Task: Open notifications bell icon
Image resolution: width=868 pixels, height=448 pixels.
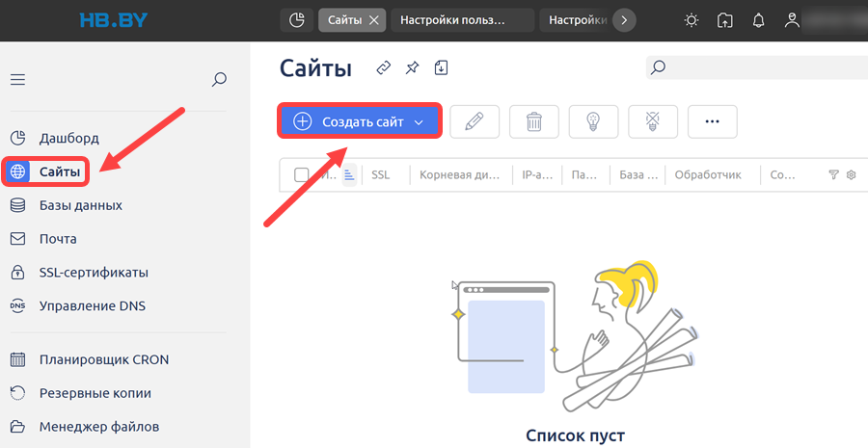Action: tap(758, 20)
